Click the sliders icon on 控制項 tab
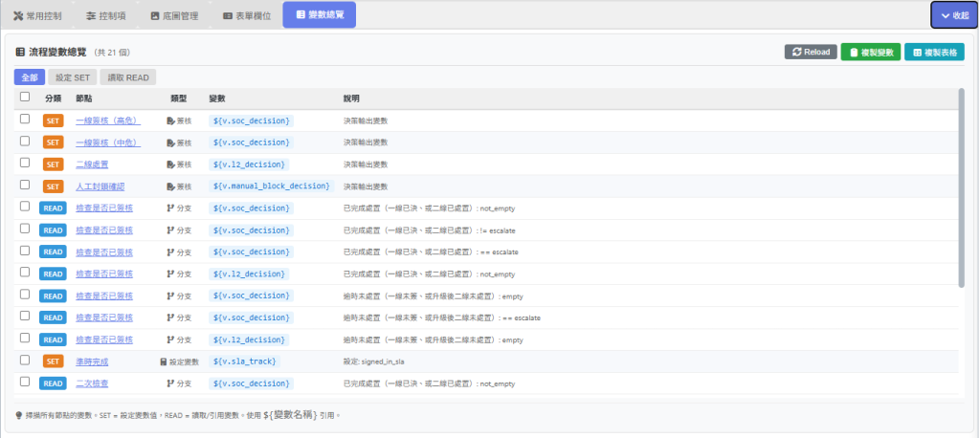Viewport: 980px width, 438px height. pos(91,16)
